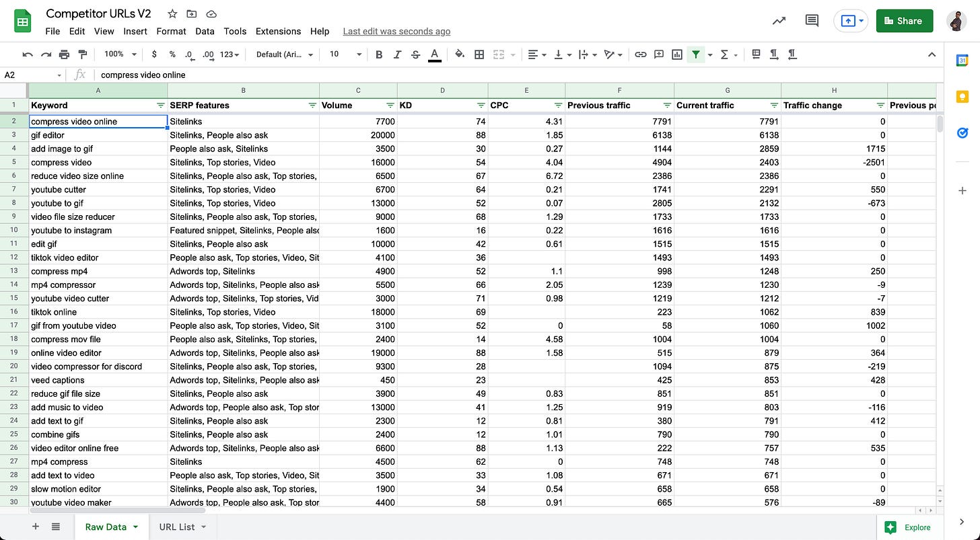This screenshot has height=540, width=980.
Task: Insert link using the chain icon
Action: (x=641, y=54)
